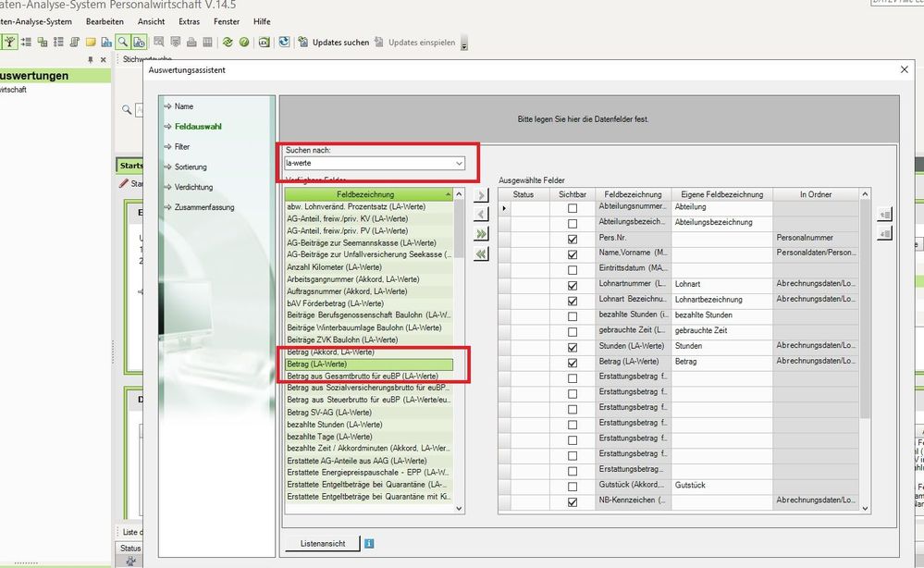Image resolution: width=924 pixels, height=568 pixels.
Task: Check Sichtbar for Abteilungsnummer row
Action: 573,208
